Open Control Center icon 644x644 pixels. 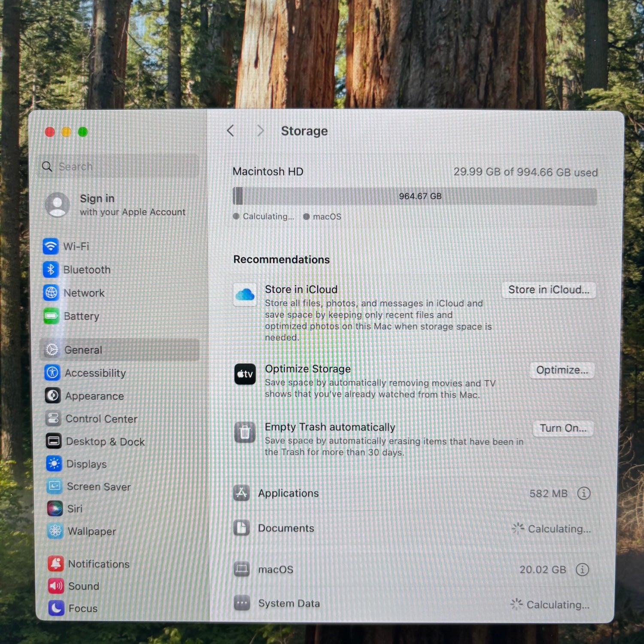click(53, 418)
